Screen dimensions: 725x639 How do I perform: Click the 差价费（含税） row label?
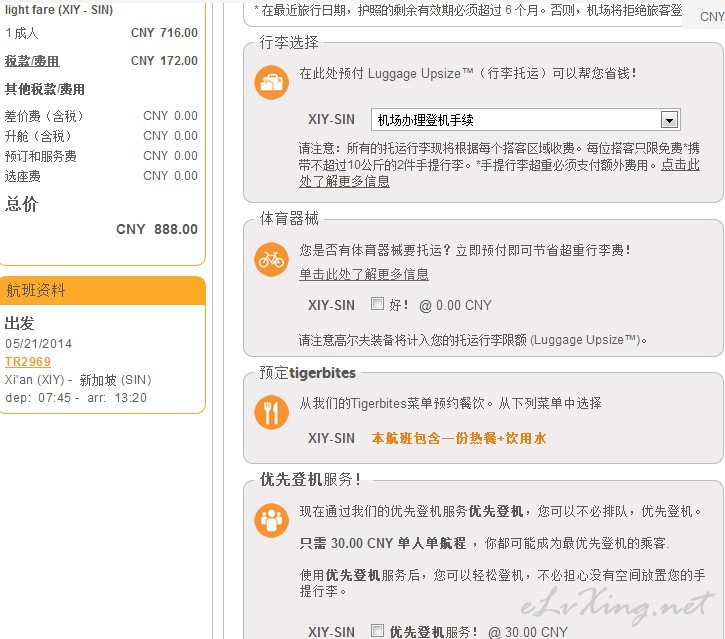pos(44,116)
